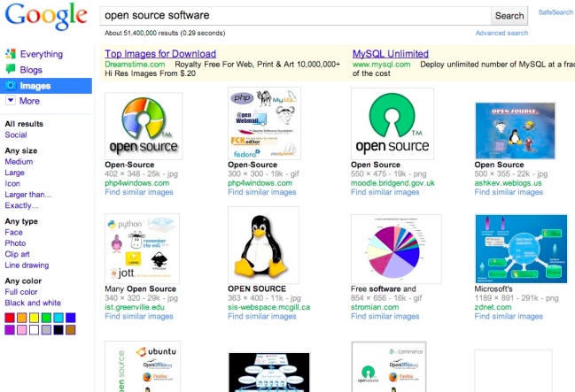Filter results by Black and white
The image size is (575, 392).
(x=33, y=303)
